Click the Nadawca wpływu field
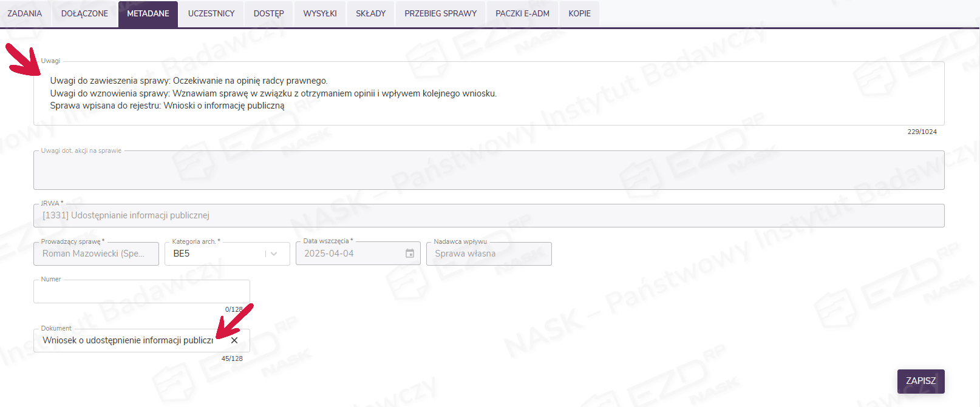980x407 pixels. (489, 254)
